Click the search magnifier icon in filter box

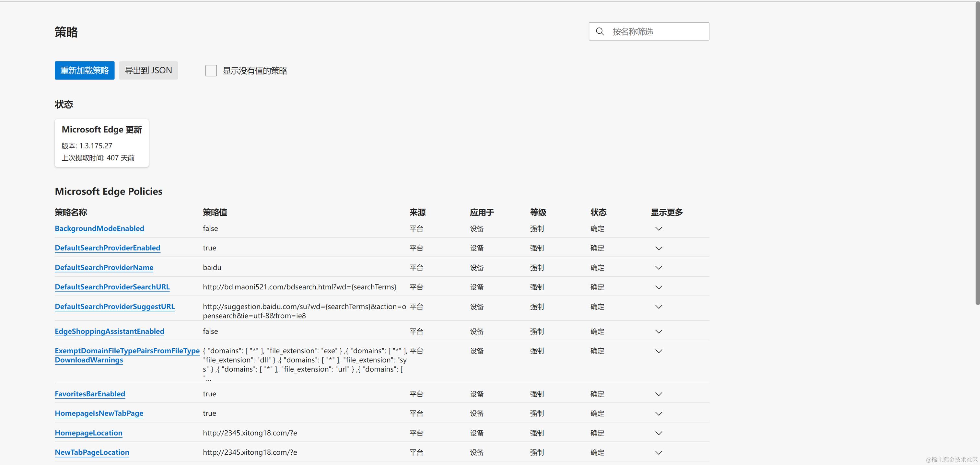click(600, 31)
